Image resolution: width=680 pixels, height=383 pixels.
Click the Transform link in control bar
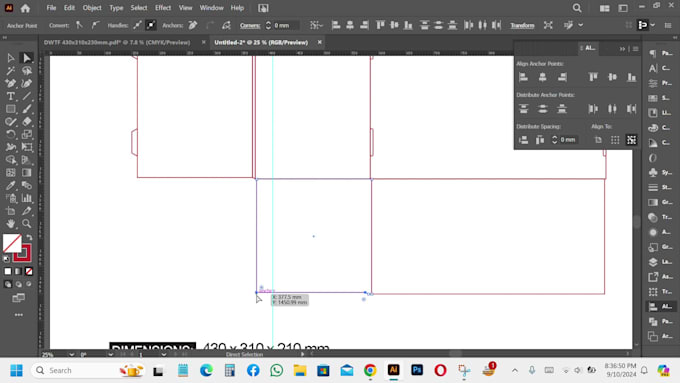(522, 26)
